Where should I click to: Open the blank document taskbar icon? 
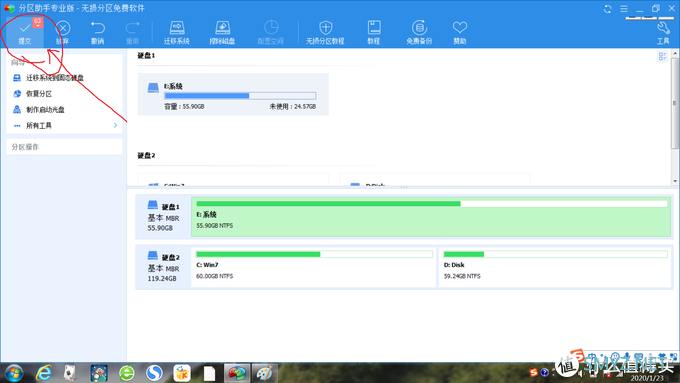209,373
